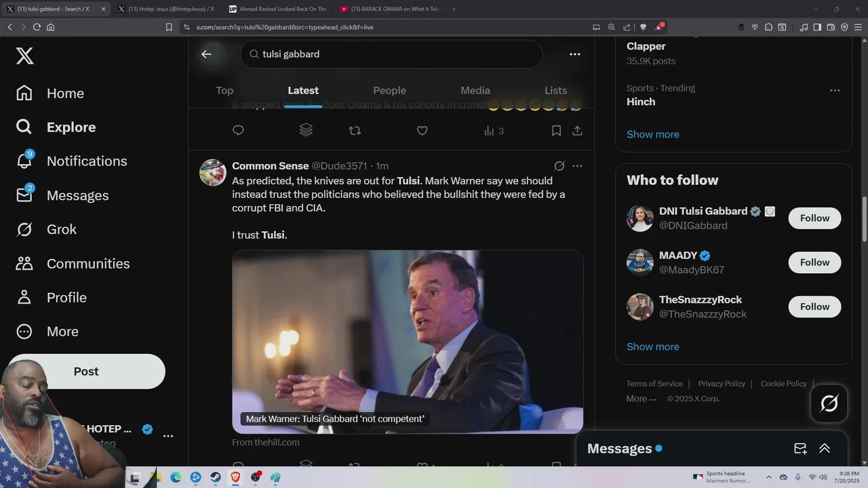The image size is (868, 488).
Task: Open Notifications in the sidebar
Action: (71, 161)
